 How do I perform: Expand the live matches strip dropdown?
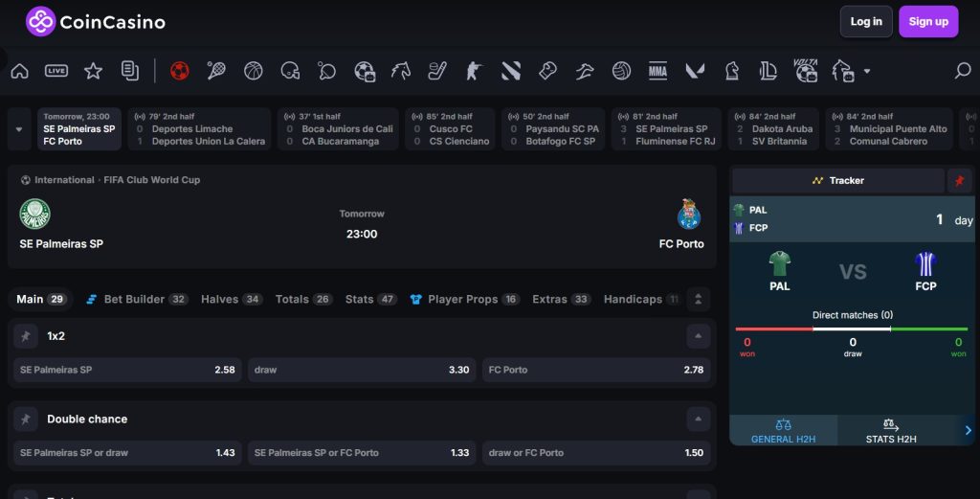19,129
